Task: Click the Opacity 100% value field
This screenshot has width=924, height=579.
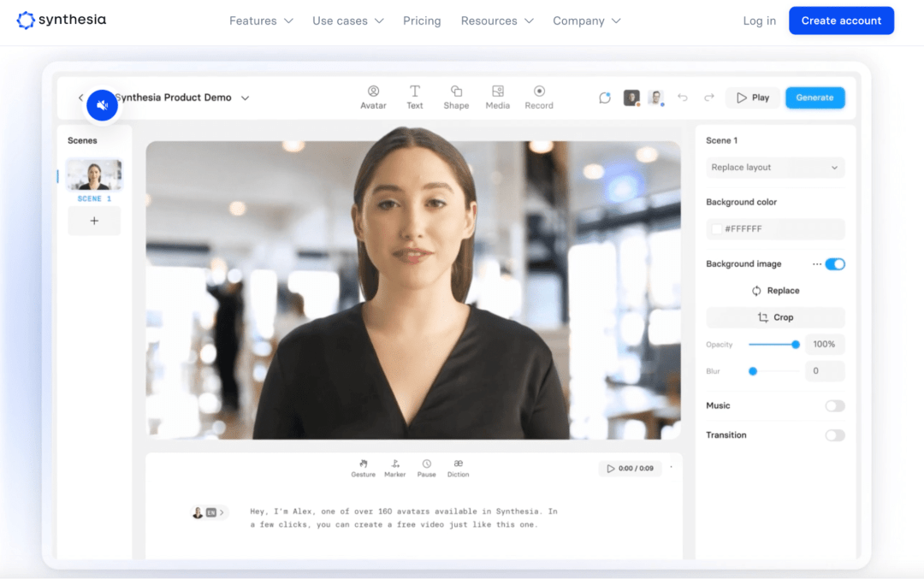Action: point(825,345)
